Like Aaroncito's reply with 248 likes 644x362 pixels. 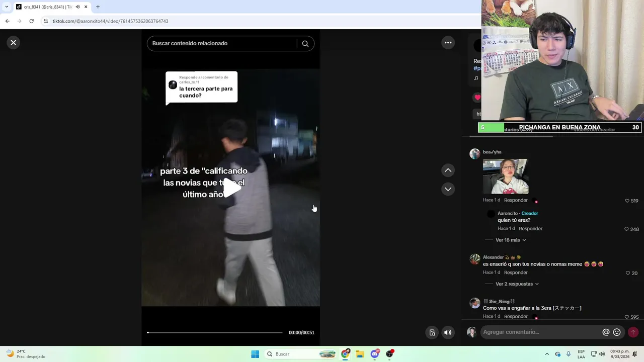[627, 229]
